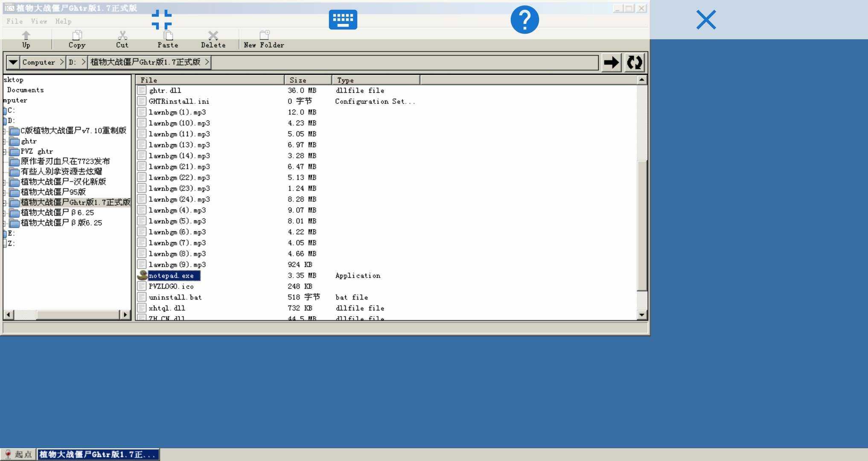Image resolution: width=868 pixels, height=461 pixels.
Task: Open the File menu
Action: coord(15,21)
